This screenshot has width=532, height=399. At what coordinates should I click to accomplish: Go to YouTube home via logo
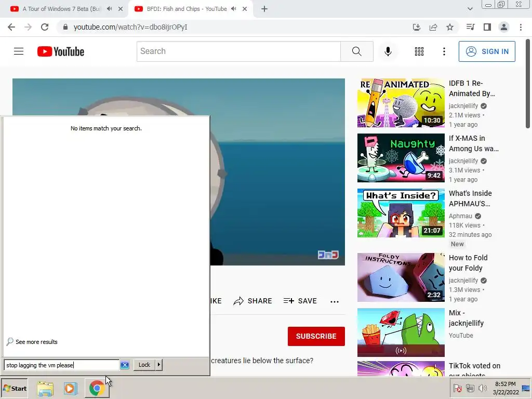pos(61,51)
